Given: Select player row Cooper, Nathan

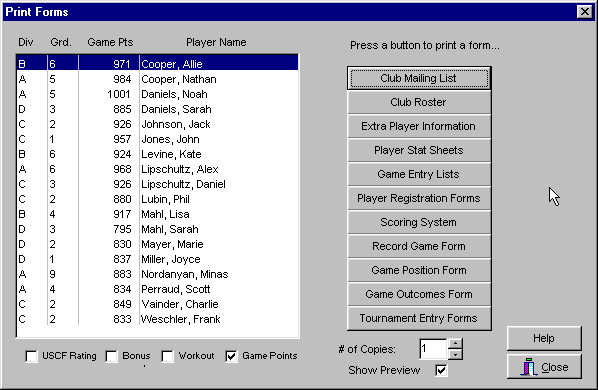Looking at the screenshot, I should coord(157,79).
